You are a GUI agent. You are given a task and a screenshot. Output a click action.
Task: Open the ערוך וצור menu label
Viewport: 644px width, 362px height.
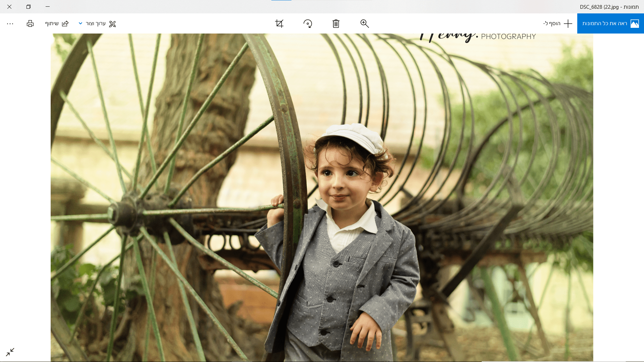(x=96, y=23)
